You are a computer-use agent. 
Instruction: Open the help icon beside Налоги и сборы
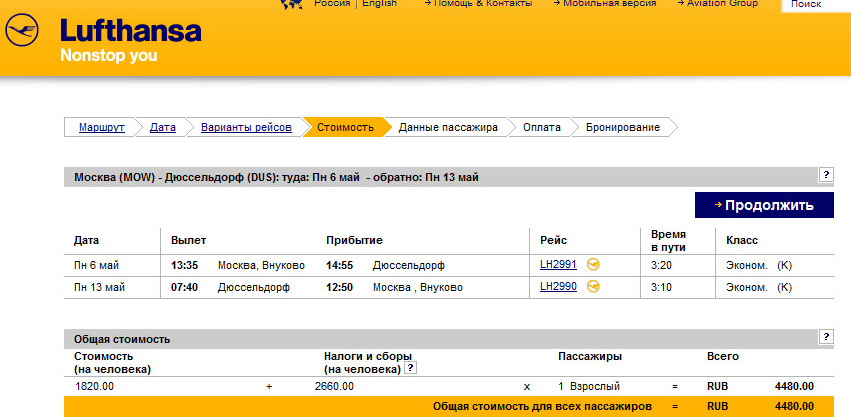[x=411, y=368]
